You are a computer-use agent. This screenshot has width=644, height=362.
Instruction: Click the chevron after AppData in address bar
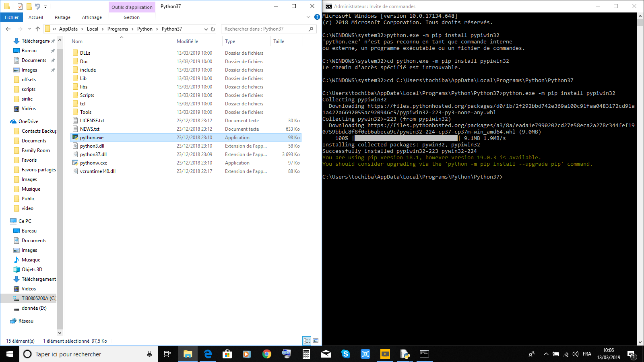coord(82,29)
